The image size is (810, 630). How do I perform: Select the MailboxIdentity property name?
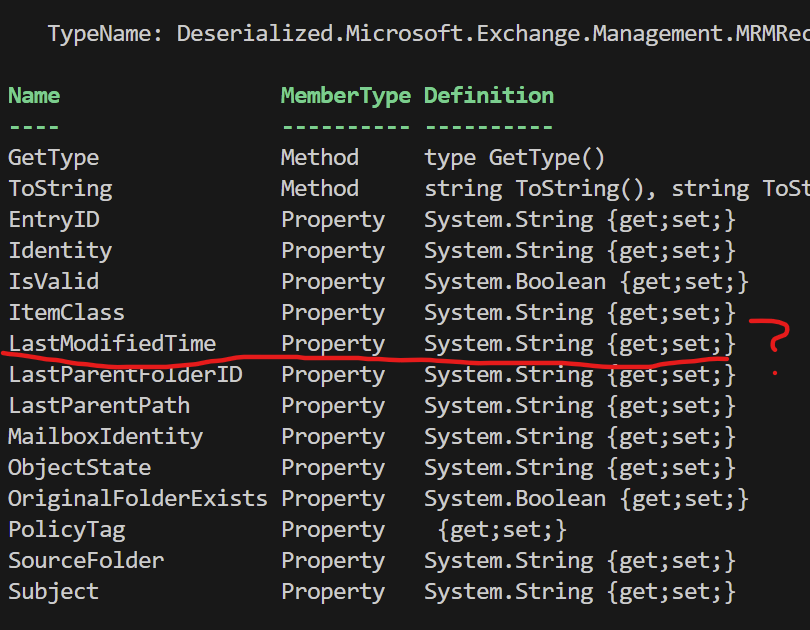[105, 437]
